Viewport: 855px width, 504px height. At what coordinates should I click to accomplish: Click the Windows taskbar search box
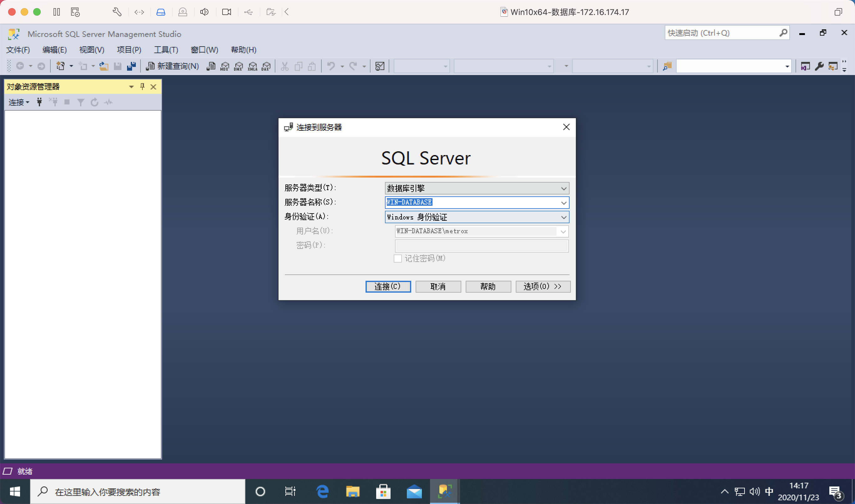138,491
